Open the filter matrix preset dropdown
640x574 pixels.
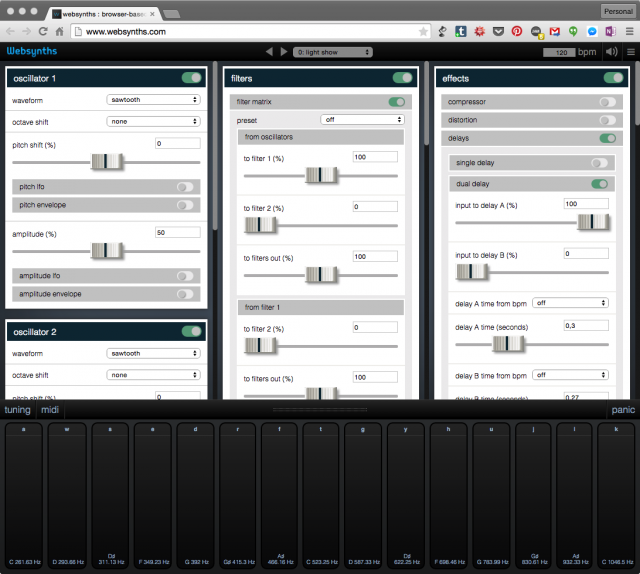[x=362, y=119]
